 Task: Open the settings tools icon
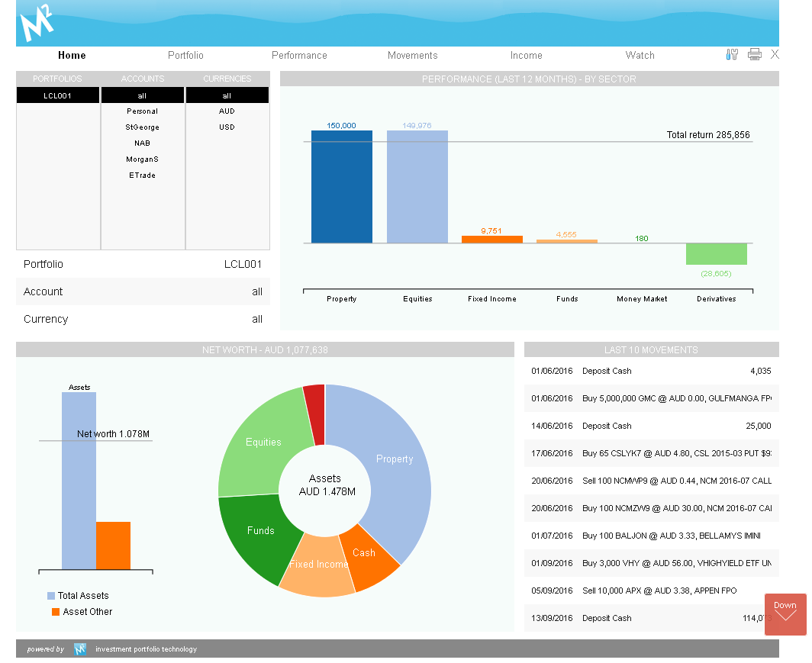click(732, 54)
